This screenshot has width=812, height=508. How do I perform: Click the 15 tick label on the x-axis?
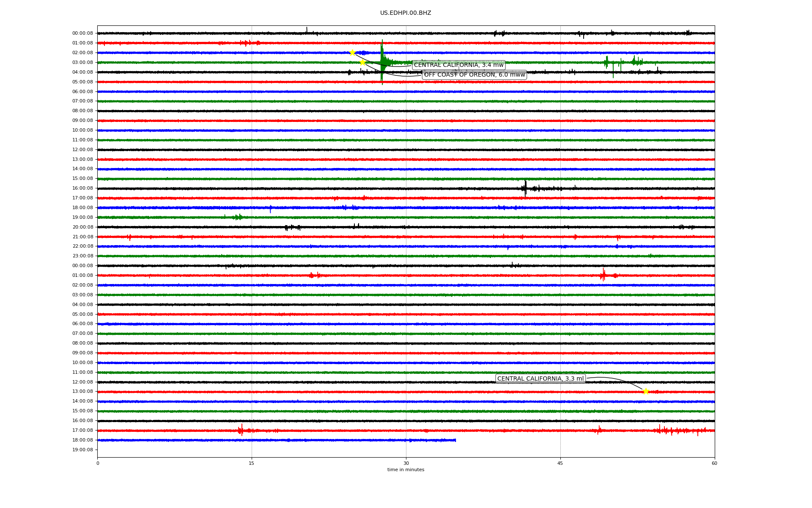[252, 463]
